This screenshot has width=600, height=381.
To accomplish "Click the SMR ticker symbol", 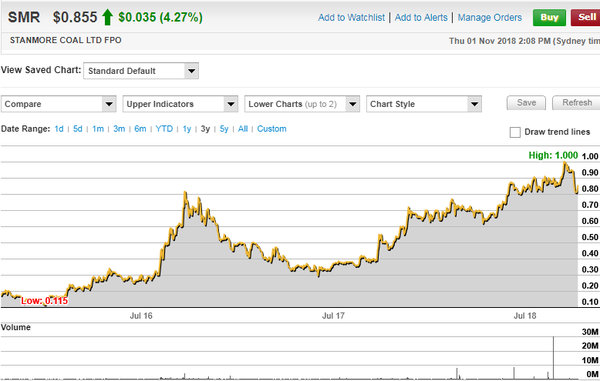I will click(x=24, y=17).
